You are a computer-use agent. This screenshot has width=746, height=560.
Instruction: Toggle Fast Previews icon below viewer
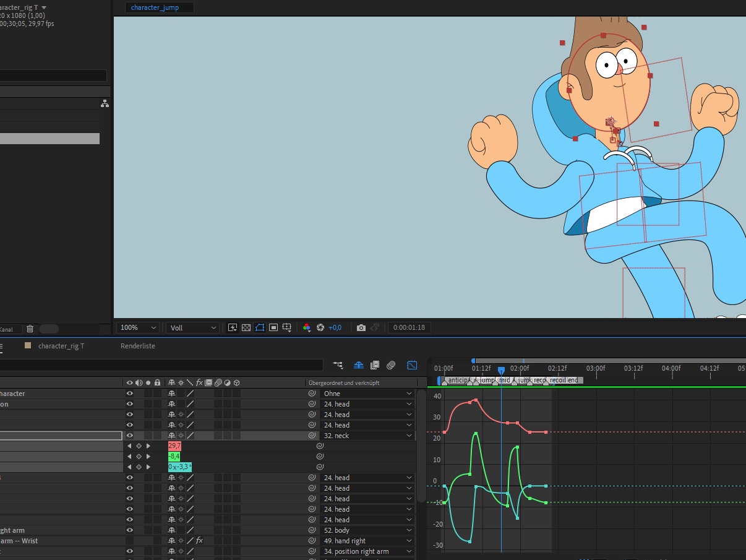point(233,327)
